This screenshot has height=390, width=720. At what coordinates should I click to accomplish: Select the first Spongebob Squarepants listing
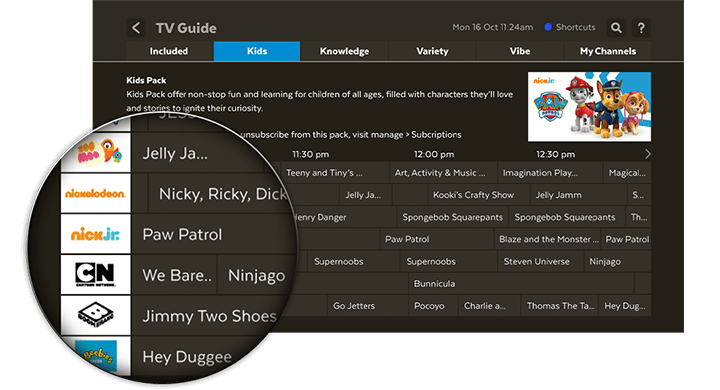point(452,217)
